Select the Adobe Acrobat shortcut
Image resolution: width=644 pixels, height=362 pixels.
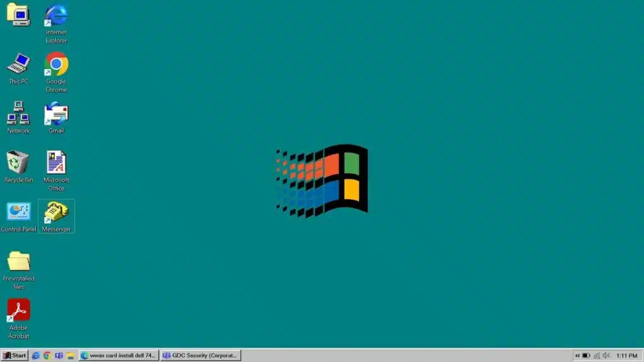point(18,319)
